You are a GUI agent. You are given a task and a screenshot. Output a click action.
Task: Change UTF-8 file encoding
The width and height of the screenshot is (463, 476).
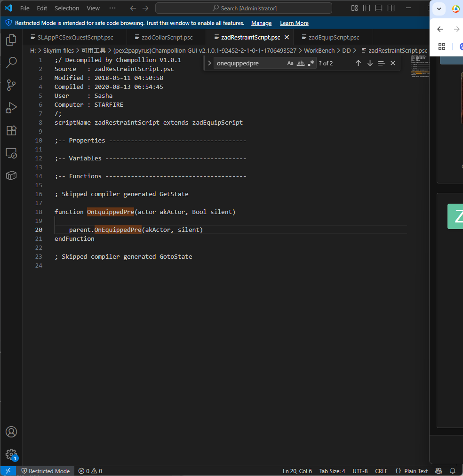point(360,471)
